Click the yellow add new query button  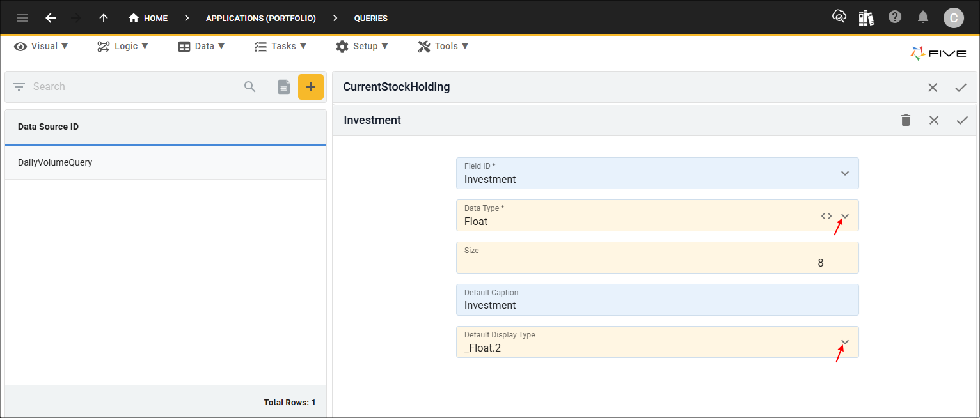311,87
